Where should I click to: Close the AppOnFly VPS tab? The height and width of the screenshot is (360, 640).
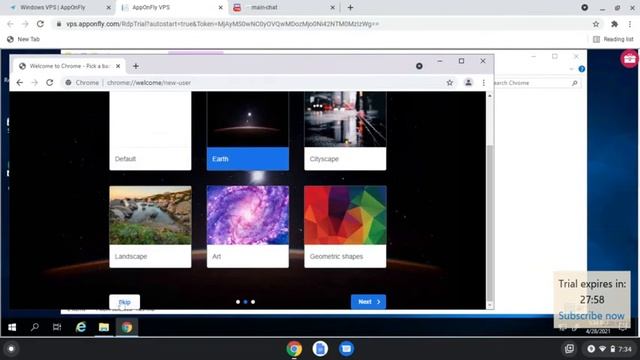(220, 7)
